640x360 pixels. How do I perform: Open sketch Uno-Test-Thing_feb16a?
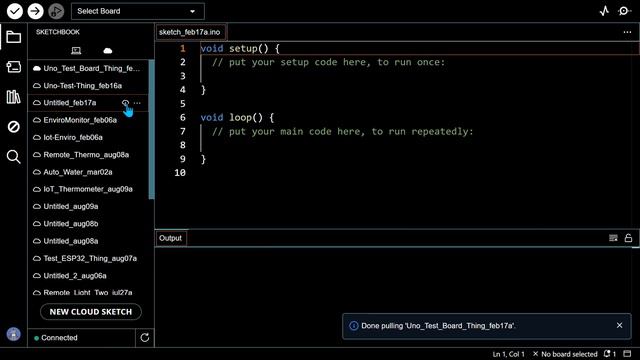pyautogui.click(x=83, y=86)
